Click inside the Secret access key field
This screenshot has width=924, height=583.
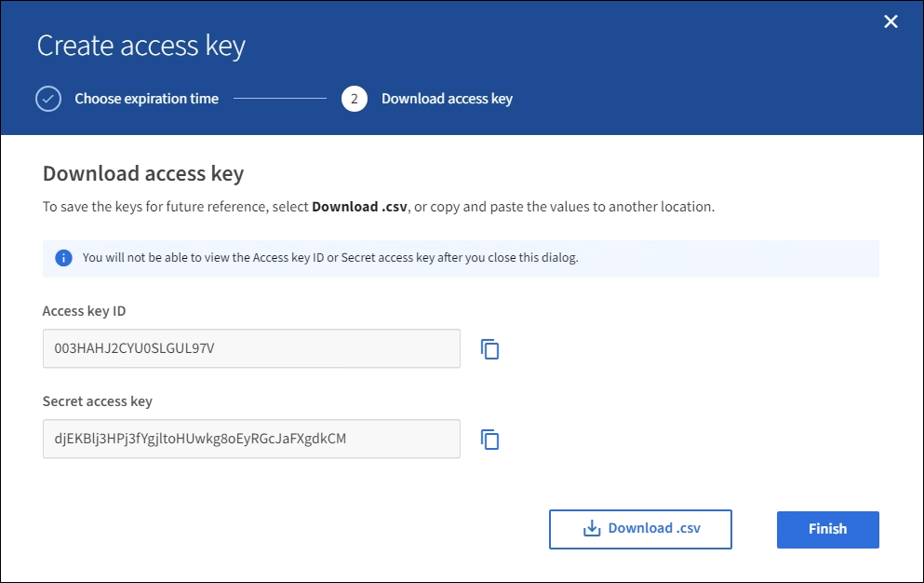[x=251, y=439]
